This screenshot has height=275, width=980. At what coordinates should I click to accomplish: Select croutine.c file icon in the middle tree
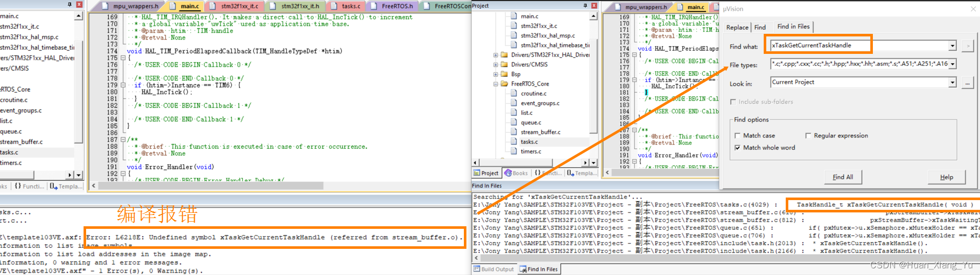(514, 93)
